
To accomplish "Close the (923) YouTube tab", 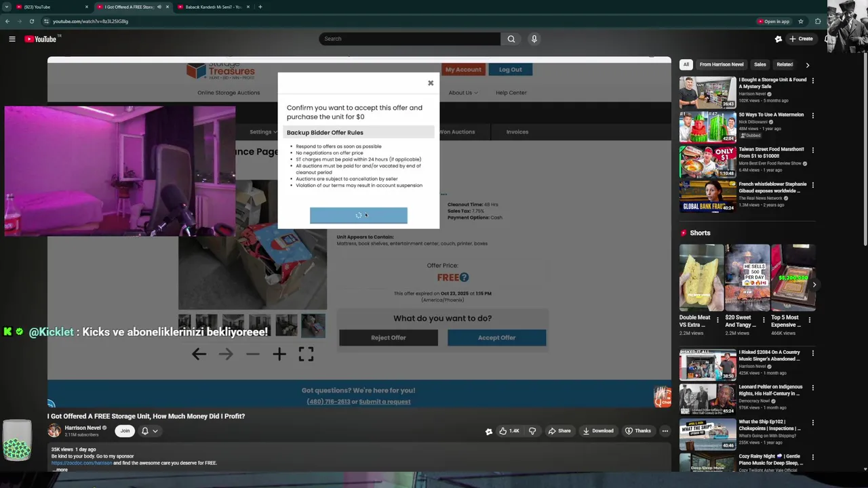I will 86,7.
